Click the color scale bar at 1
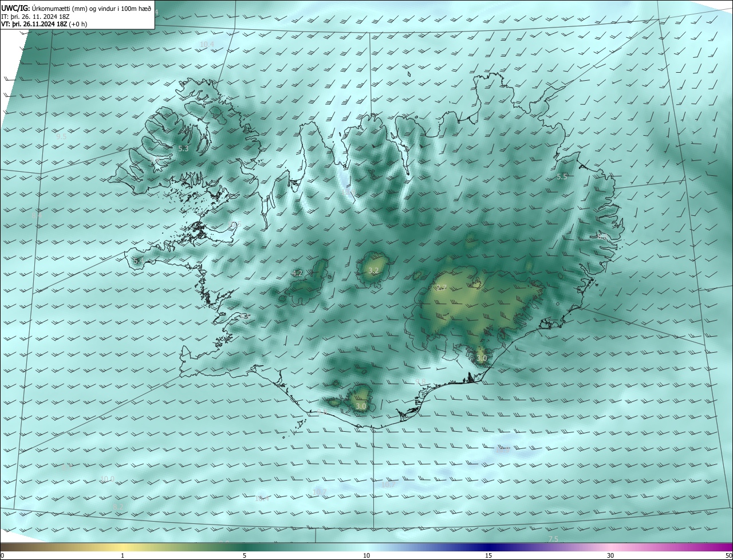Viewport: 733px width, 560px height. click(123, 555)
